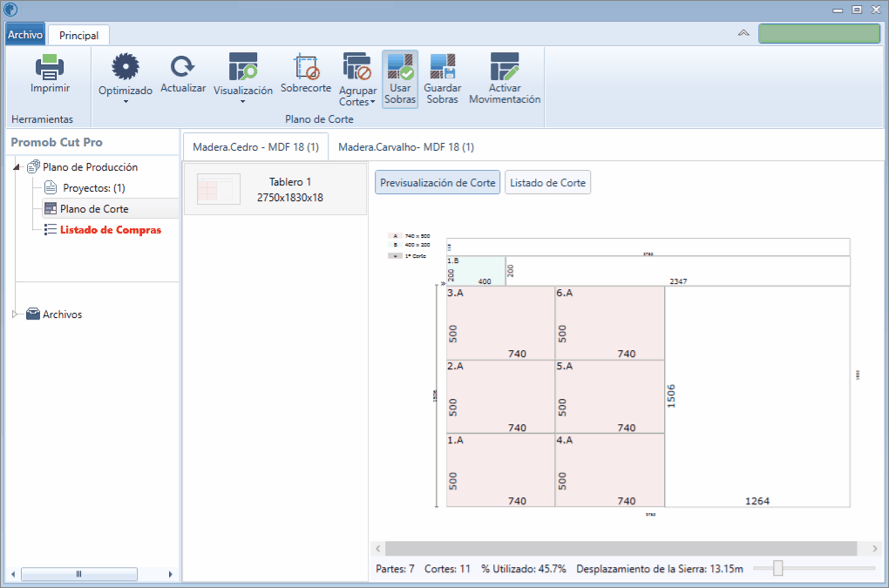The height and width of the screenshot is (588, 889).
Task: Click the Cortes: 11 status text
Action: pos(447,569)
